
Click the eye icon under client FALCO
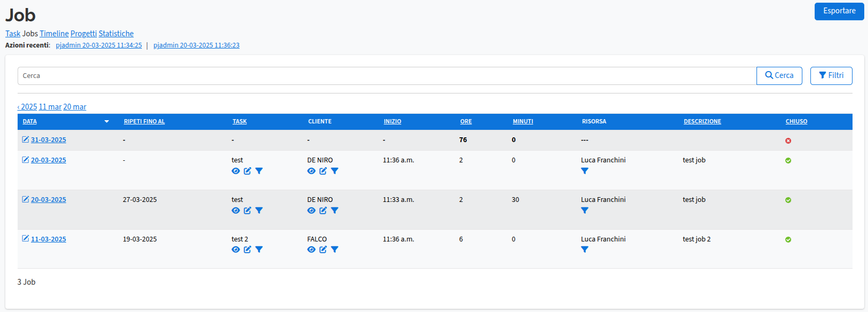[312, 249]
